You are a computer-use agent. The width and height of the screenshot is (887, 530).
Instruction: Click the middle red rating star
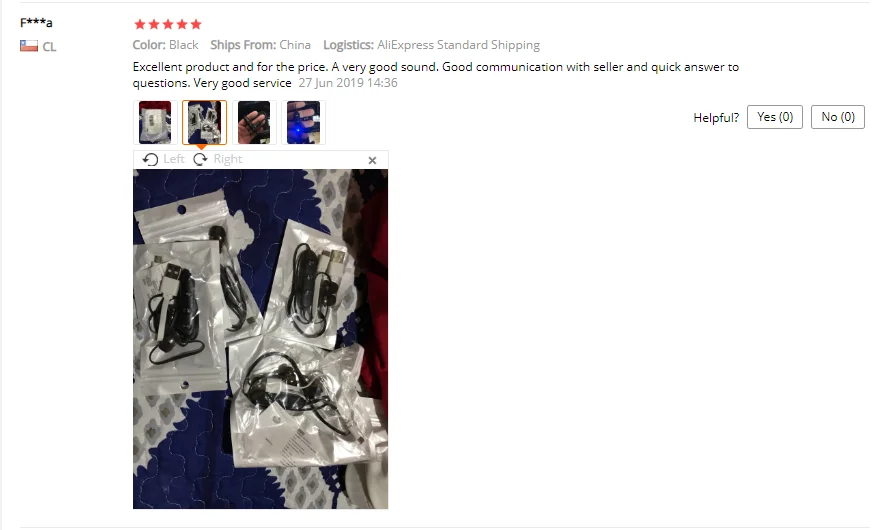pos(167,24)
